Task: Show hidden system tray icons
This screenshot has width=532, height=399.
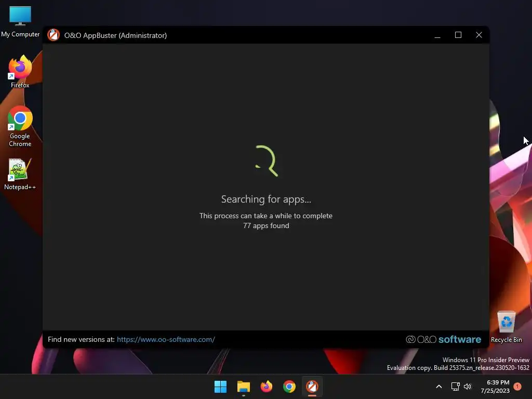Action: pos(438,387)
